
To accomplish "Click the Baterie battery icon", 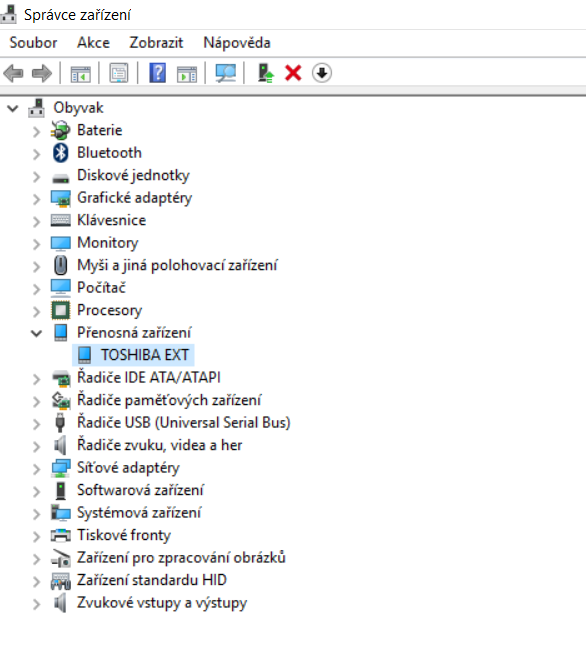I will coord(60,130).
